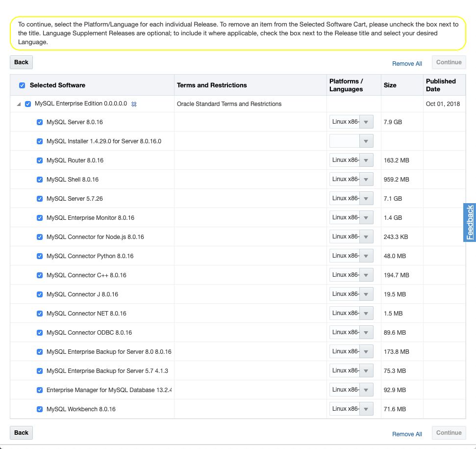Viewport: 476px width, 449px height.
Task: Click the top Continue button
Action: [x=449, y=62]
